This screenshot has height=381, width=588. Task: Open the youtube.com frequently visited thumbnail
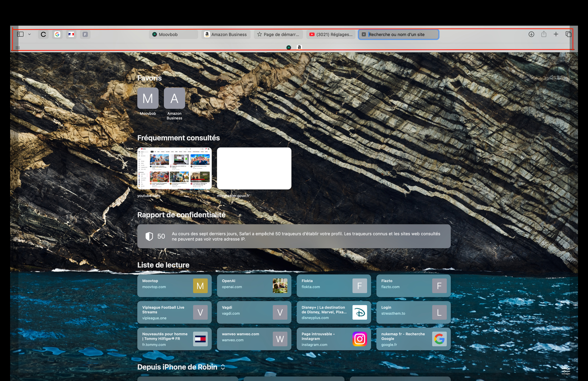175,168
